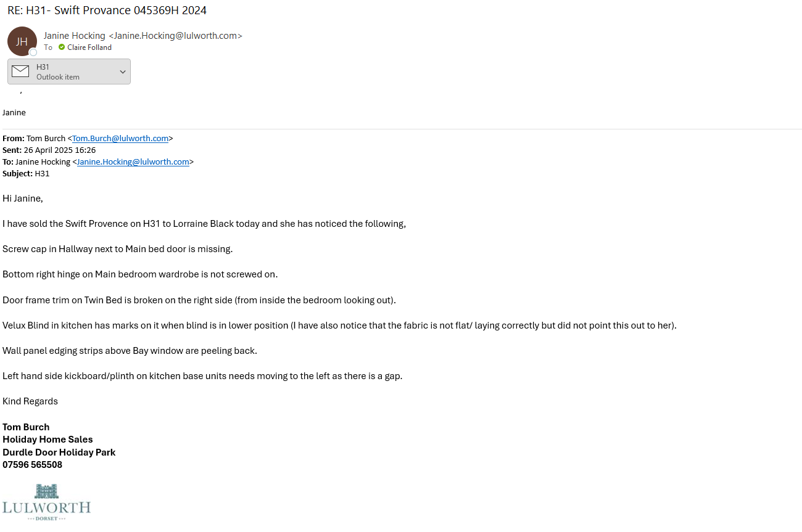This screenshot has height=532, width=802.
Task: Click the phone number 07596 565508
Action: (x=32, y=465)
